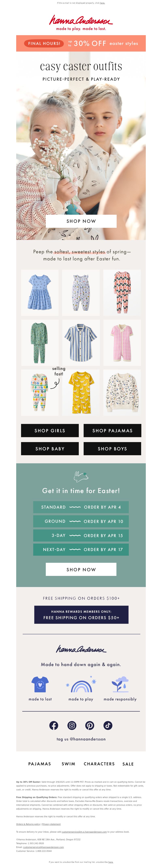Open the SALE footer menu item
Image resolution: width=162 pixels, height=868 pixels.
128,764
